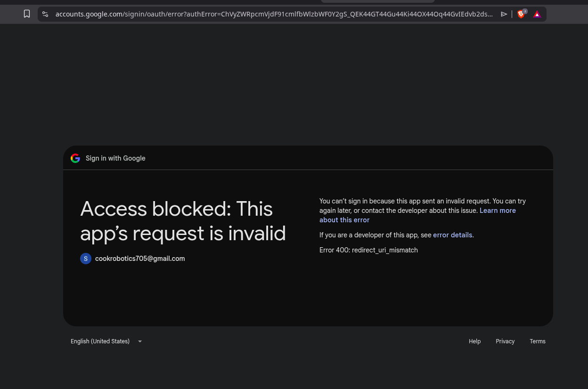Expand the English (United States) language dropdown
This screenshot has width=588, height=389.
[106, 341]
